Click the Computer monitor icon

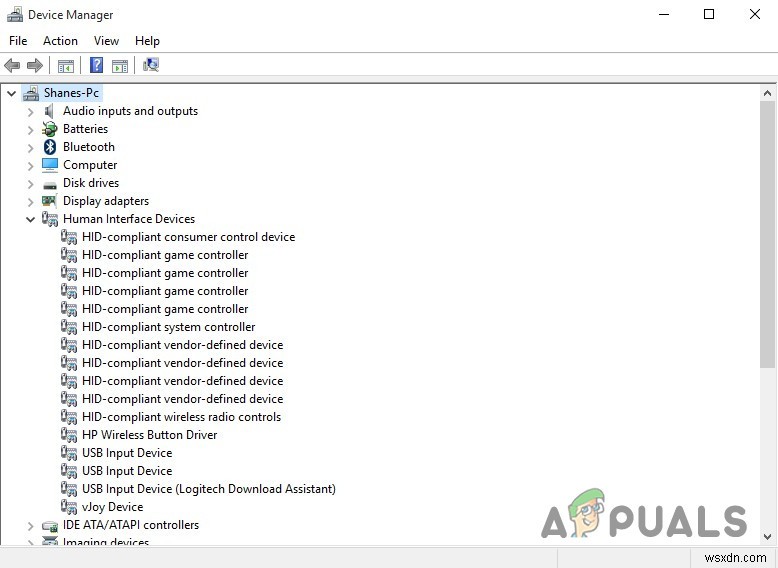tap(50, 165)
